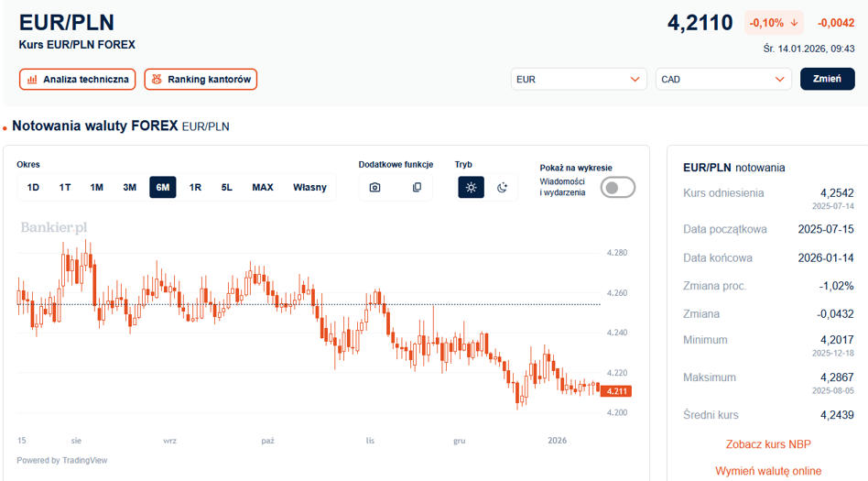This screenshot has height=481, width=868.
Task: Follow the Wymień walutę online link
Action: [x=767, y=471]
